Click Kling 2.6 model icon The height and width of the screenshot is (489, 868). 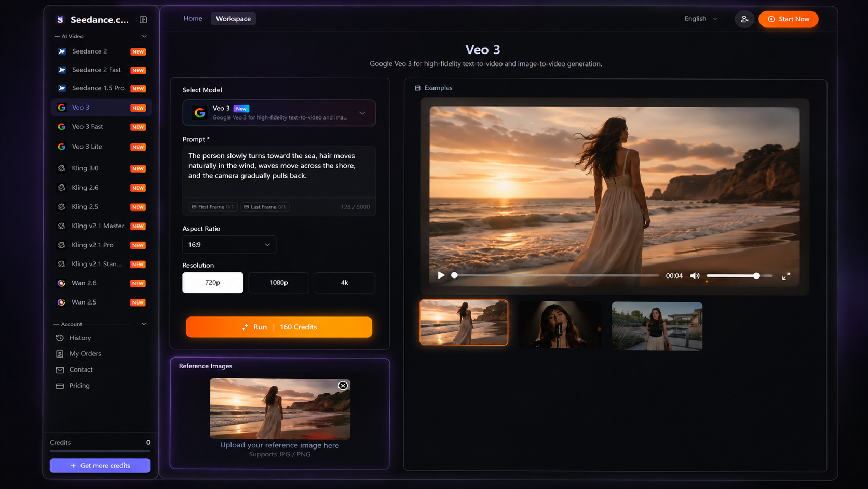click(61, 188)
